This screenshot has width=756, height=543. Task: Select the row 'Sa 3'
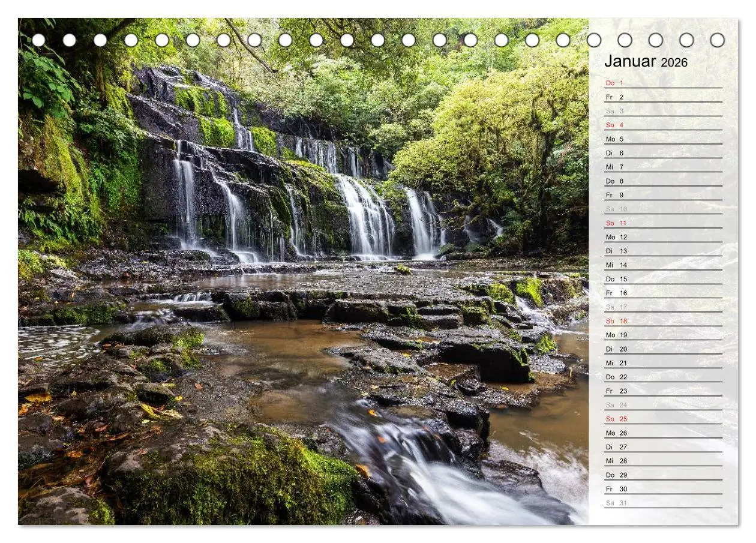(663, 110)
